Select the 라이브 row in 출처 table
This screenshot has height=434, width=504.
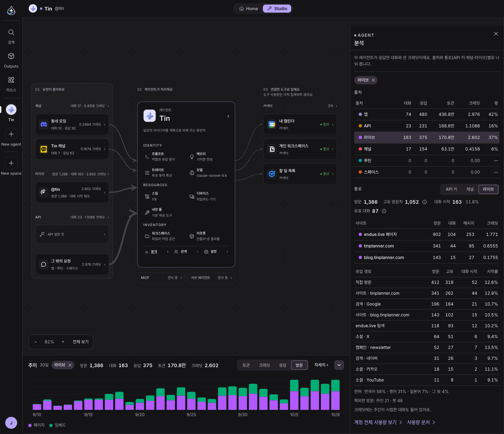pos(427,138)
